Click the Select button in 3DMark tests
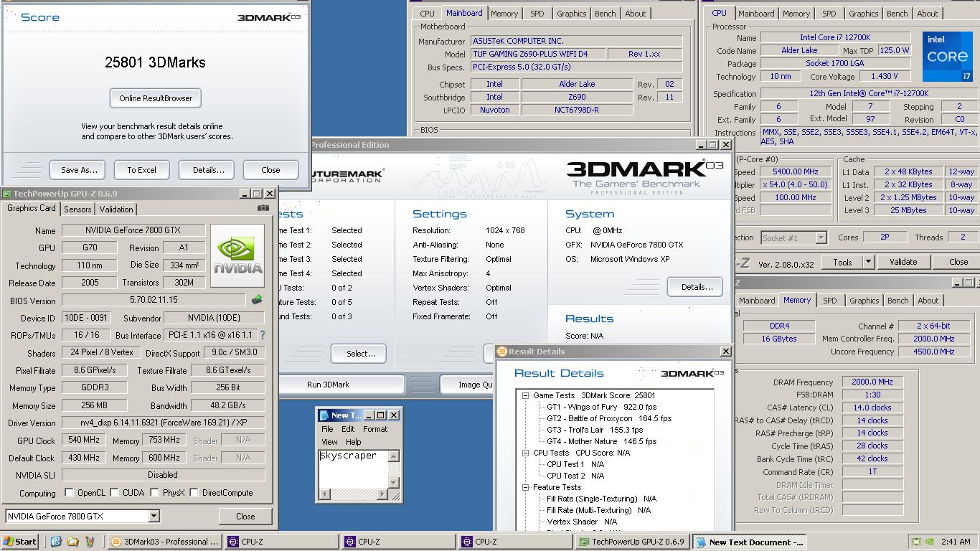 point(359,354)
